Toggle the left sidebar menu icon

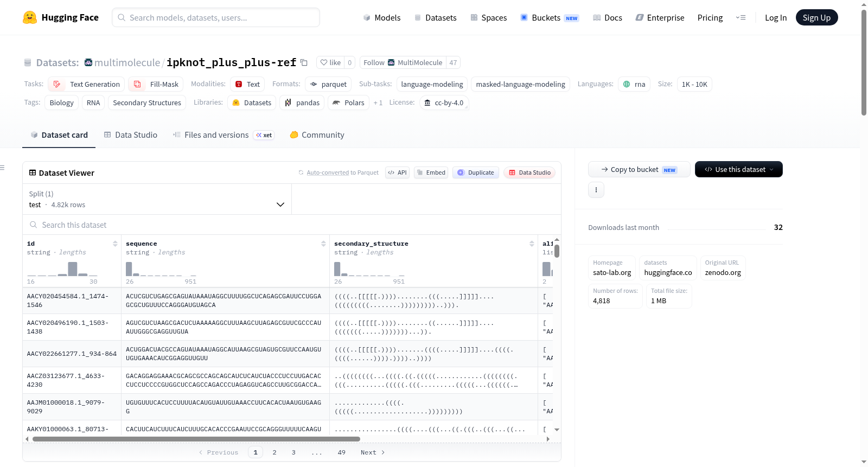coord(2,168)
